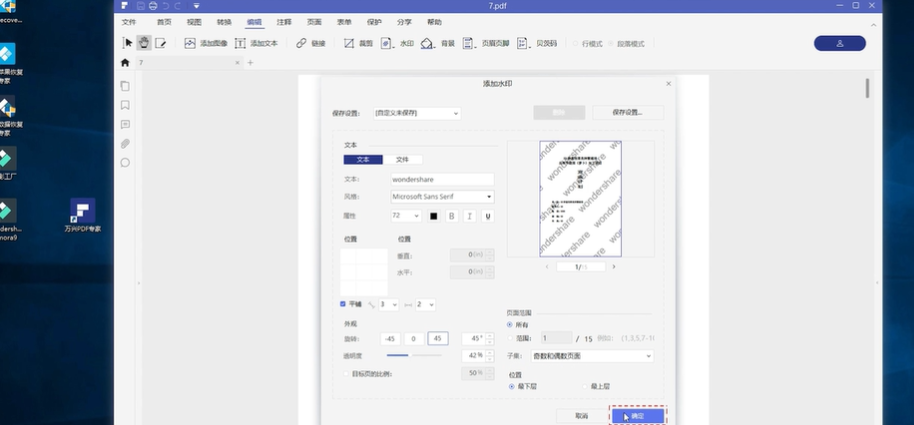
Task: Select the arrow selection tool in the toolbar
Action: pos(128,43)
